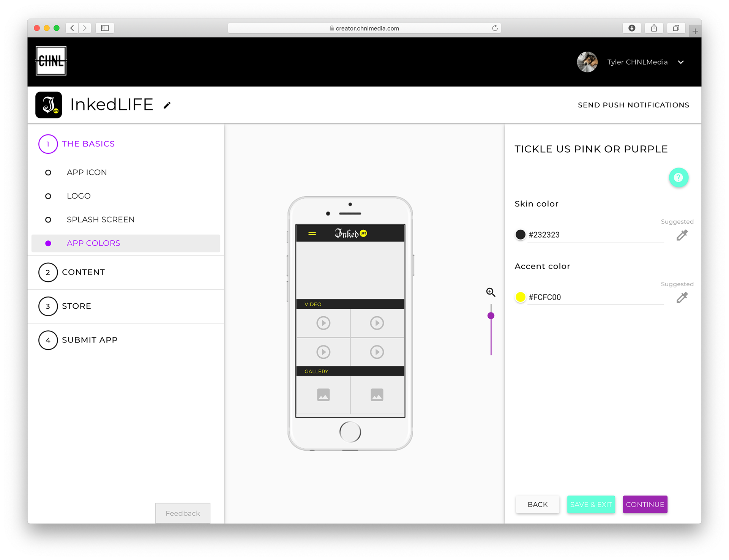Click the bottom-left video play icon in preview
This screenshot has width=729, height=560.
(323, 352)
